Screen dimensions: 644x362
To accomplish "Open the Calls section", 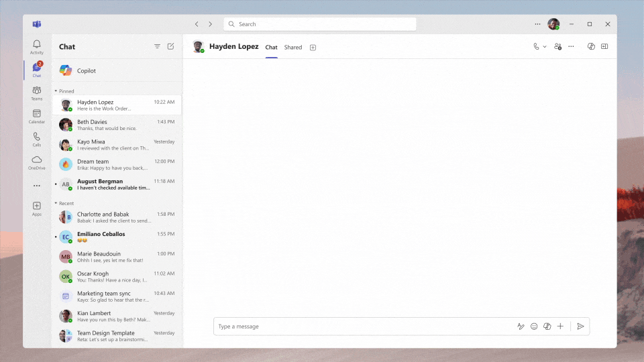I will (37, 139).
